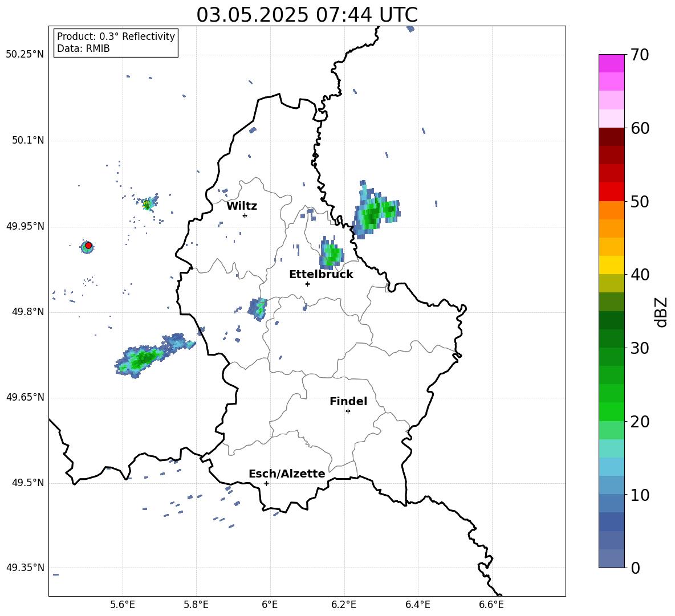The image size is (675, 616).
Task: Click the 20 tick on the colorbar
Action: click(x=640, y=422)
